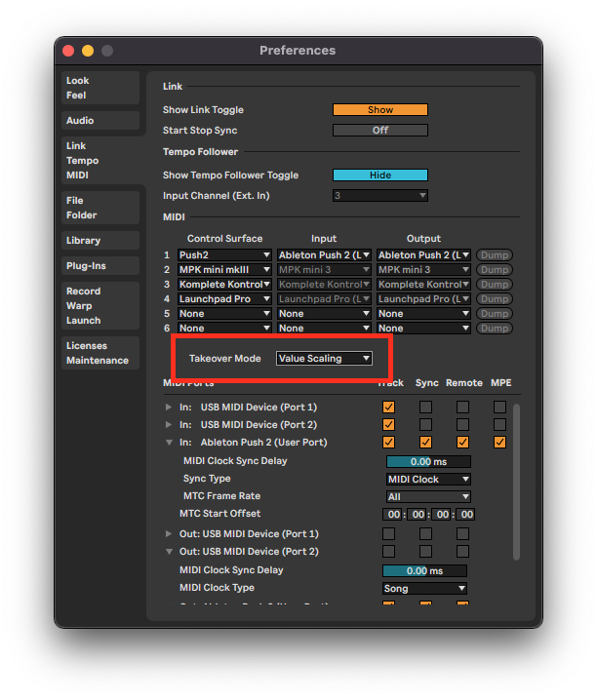Disable MPE for Ableton Push 2 input
The image size is (597, 700).
(499, 443)
